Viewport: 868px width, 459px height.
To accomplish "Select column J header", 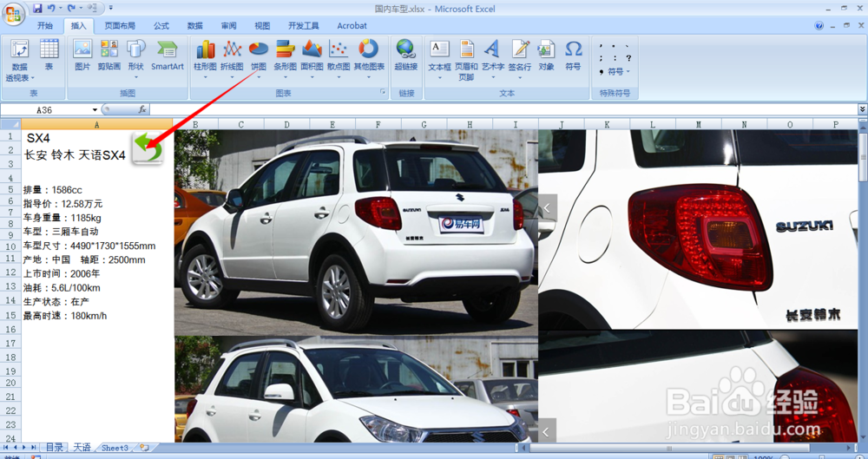I will (562, 125).
